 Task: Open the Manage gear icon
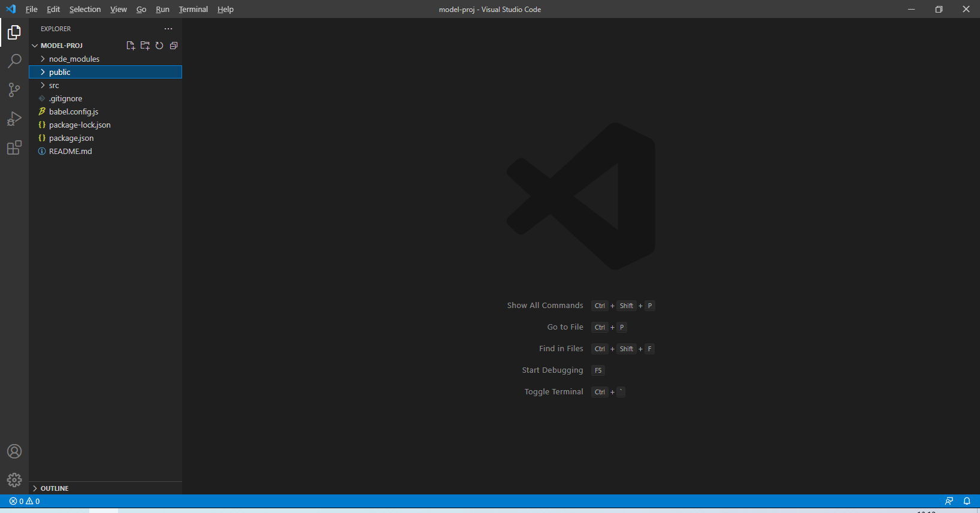[x=14, y=480]
